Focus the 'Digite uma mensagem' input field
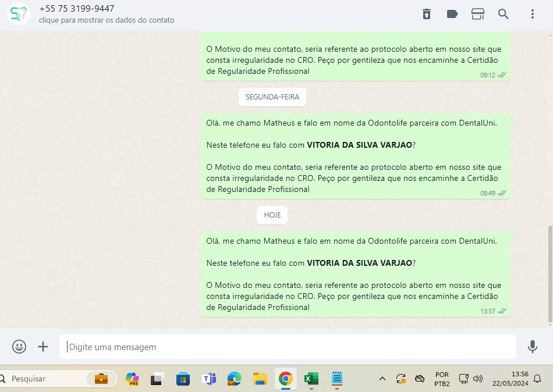 (x=288, y=347)
